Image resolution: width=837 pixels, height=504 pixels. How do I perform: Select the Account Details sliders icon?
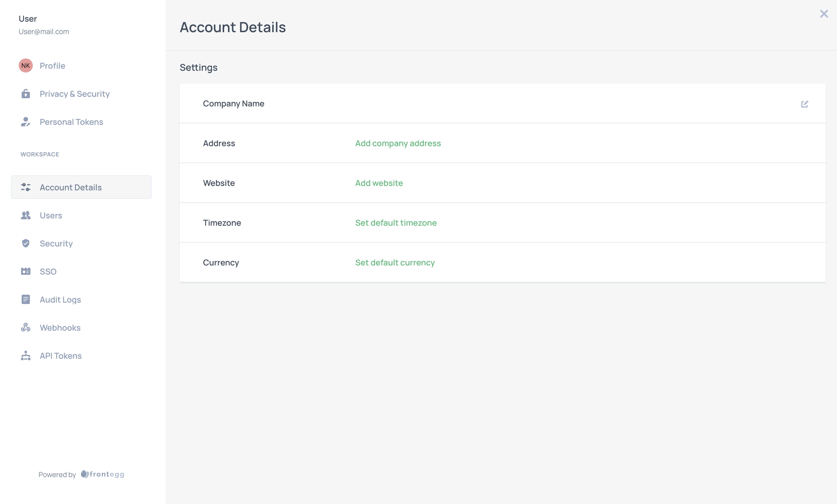click(x=26, y=187)
